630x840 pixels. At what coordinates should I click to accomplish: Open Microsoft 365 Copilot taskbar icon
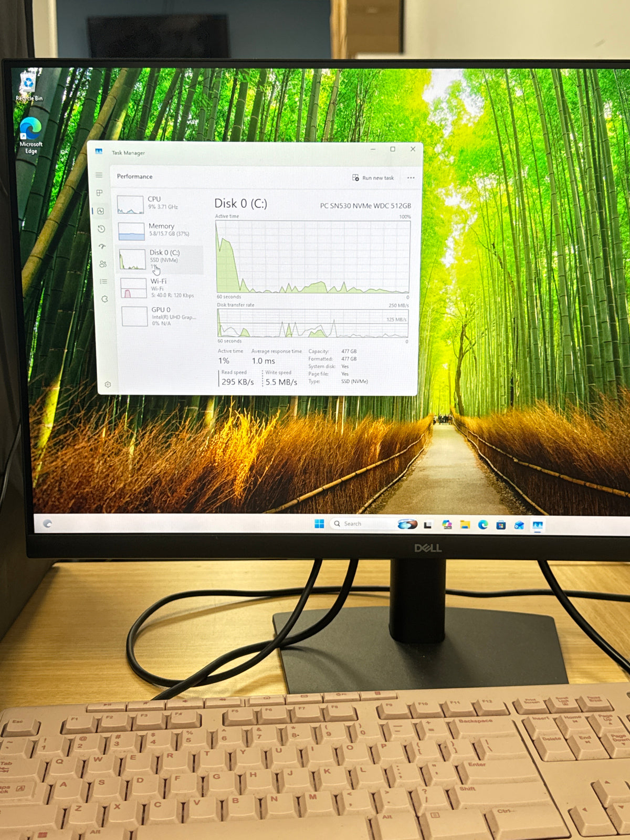(x=447, y=524)
